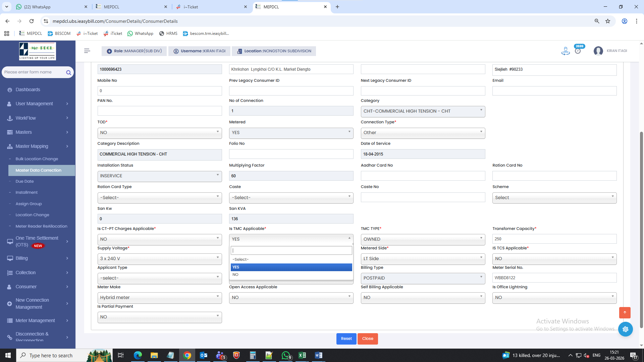Open the notification clock icon with 2699 badge

[x=578, y=51]
